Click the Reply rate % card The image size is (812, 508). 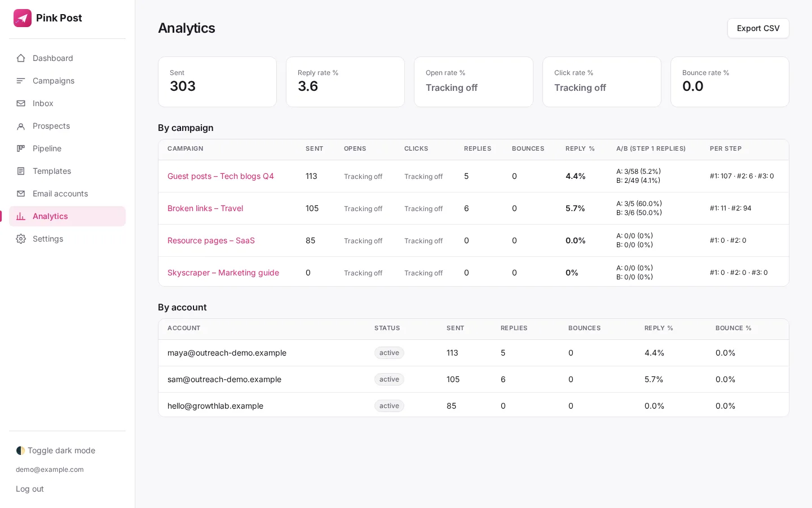tap(345, 82)
